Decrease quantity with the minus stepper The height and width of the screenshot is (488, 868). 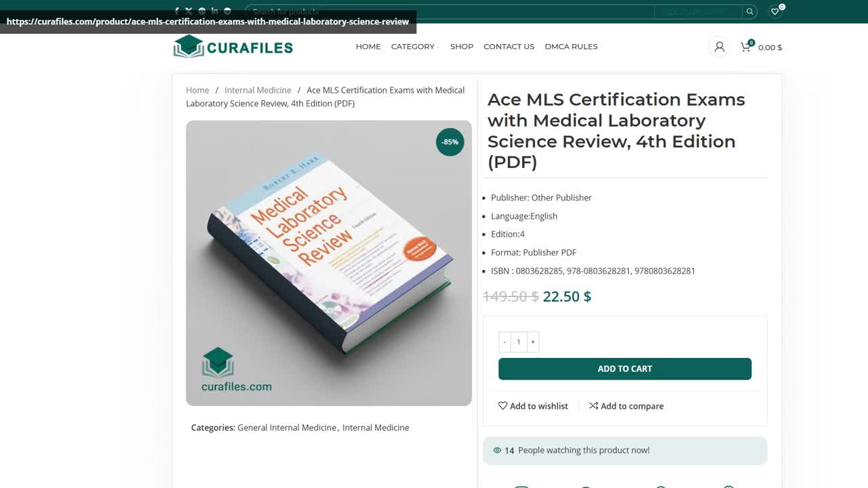pos(505,342)
